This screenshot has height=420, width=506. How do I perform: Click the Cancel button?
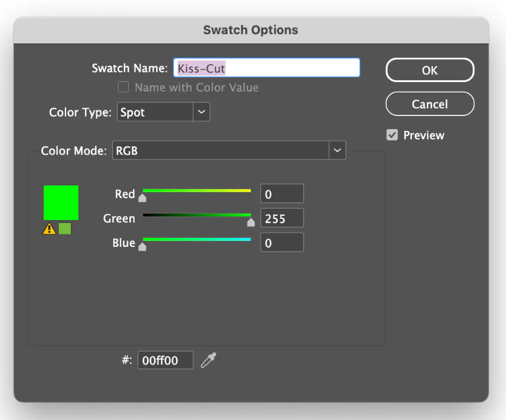(429, 104)
